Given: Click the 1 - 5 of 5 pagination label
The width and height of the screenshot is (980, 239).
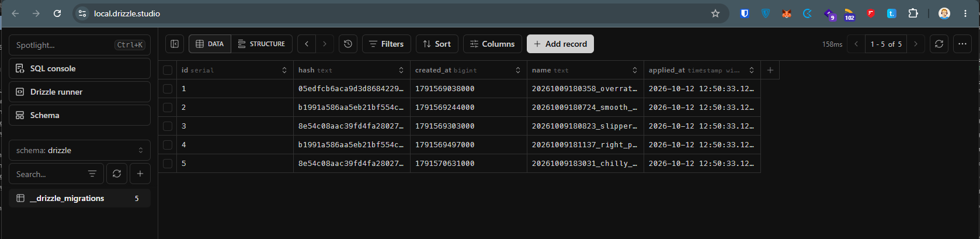Looking at the screenshot, I should pos(886,44).
